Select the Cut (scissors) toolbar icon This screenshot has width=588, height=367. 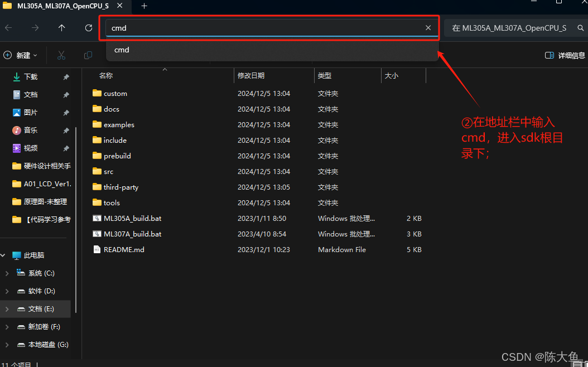pyautogui.click(x=61, y=55)
